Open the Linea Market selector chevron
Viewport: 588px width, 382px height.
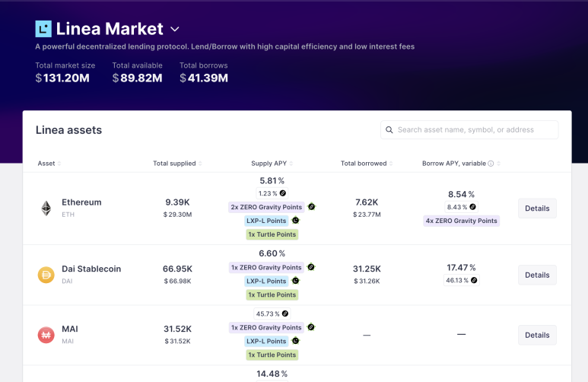pos(175,29)
